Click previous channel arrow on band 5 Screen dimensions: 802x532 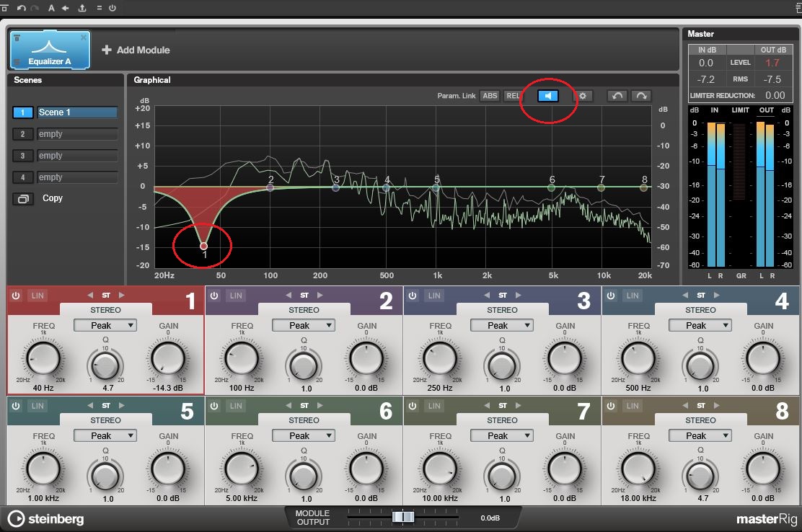91,405
